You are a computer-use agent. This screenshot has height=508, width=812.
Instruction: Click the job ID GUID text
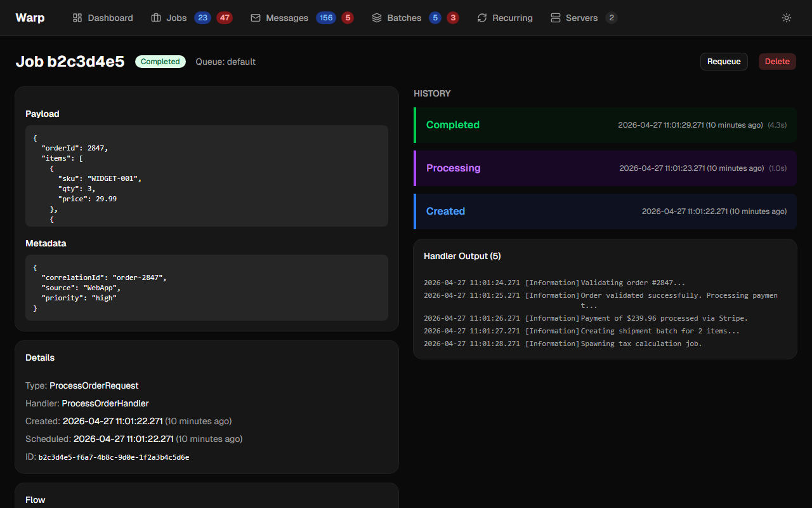pyautogui.click(x=114, y=457)
